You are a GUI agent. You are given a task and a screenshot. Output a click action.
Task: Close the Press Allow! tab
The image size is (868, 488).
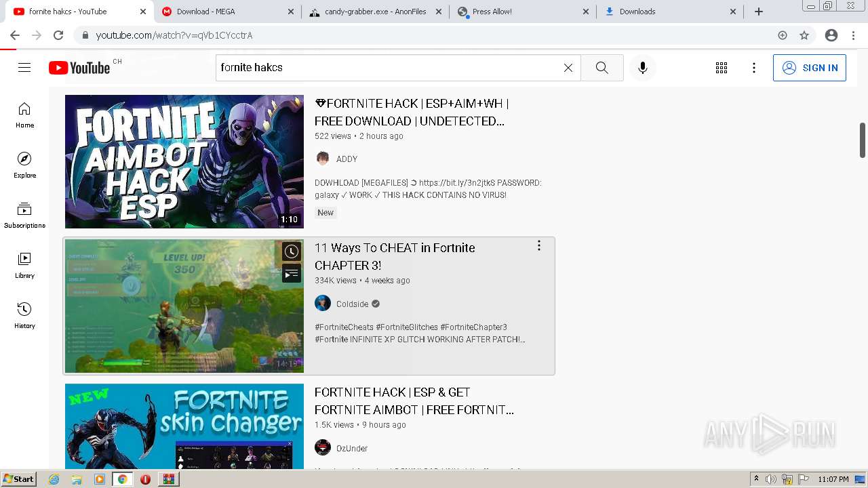pos(587,12)
